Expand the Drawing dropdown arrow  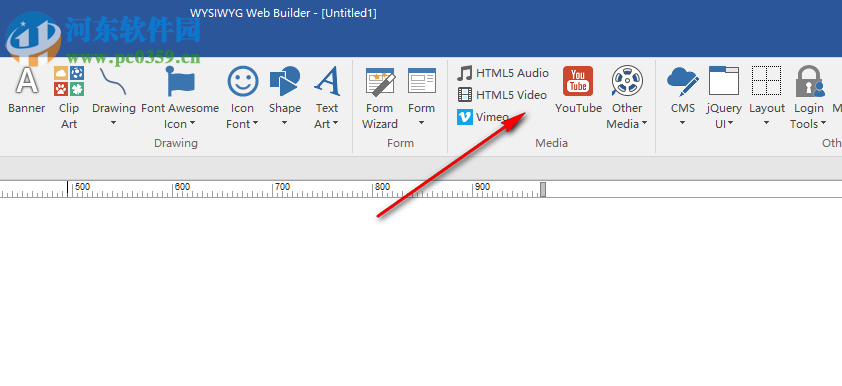[113, 123]
